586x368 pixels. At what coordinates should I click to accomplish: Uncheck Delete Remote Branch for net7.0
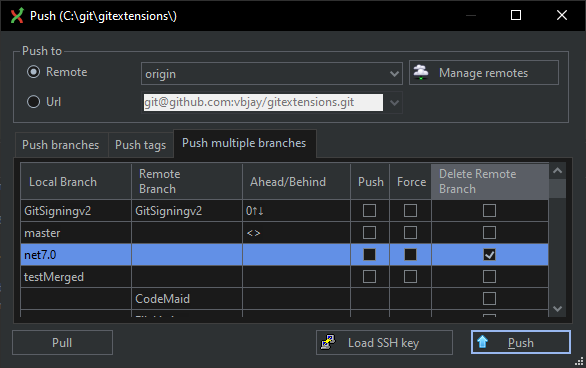(489, 255)
